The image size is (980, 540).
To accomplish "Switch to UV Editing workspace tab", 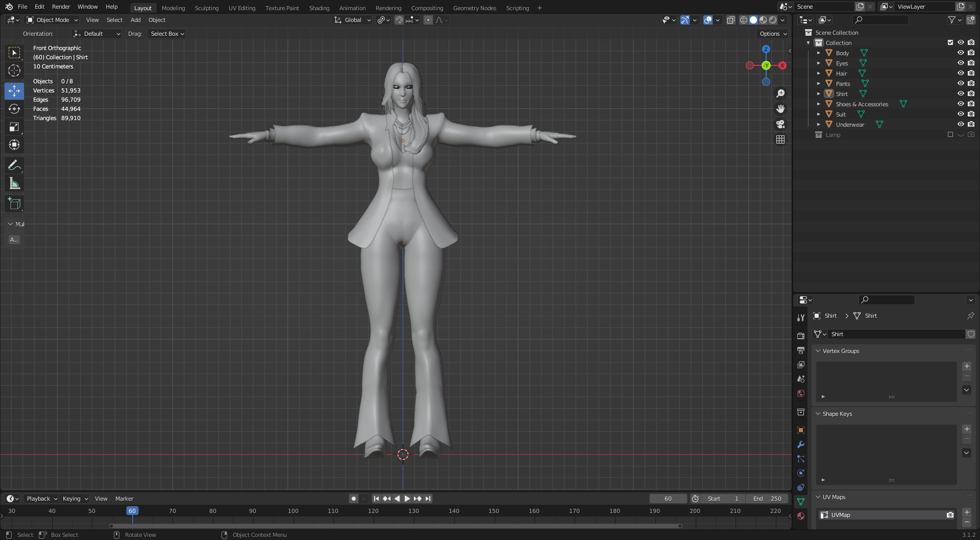I will [x=242, y=8].
